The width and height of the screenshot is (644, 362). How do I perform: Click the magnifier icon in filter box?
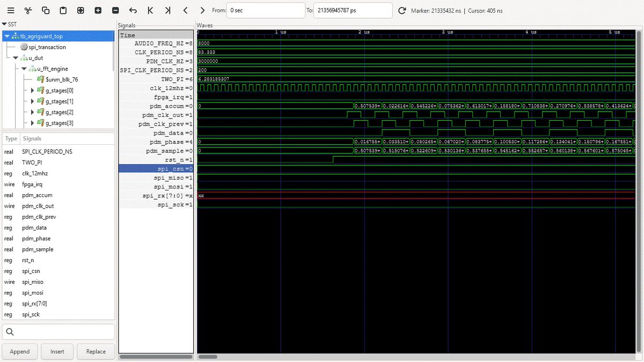point(10,332)
